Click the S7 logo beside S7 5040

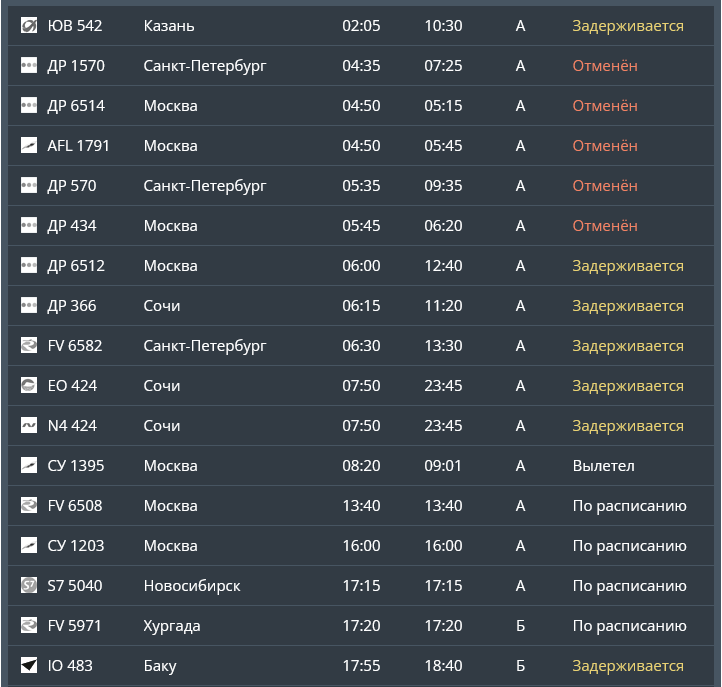(x=29, y=586)
